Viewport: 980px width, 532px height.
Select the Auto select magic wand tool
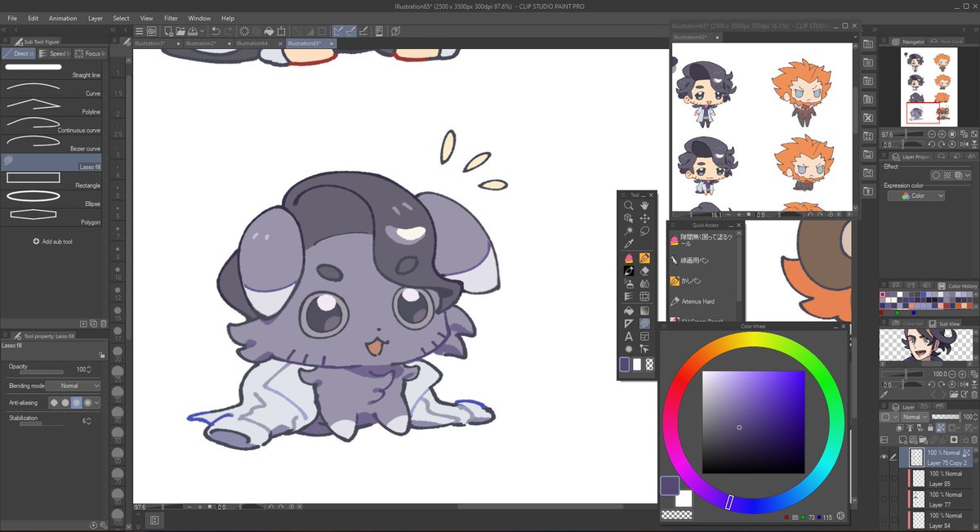click(x=629, y=230)
